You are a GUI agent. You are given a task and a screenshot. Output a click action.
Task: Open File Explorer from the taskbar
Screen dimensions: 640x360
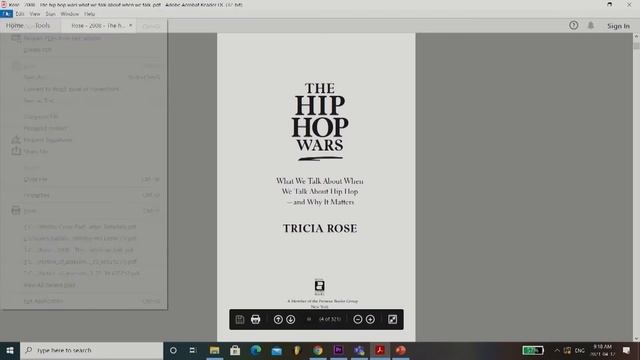tap(214, 350)
